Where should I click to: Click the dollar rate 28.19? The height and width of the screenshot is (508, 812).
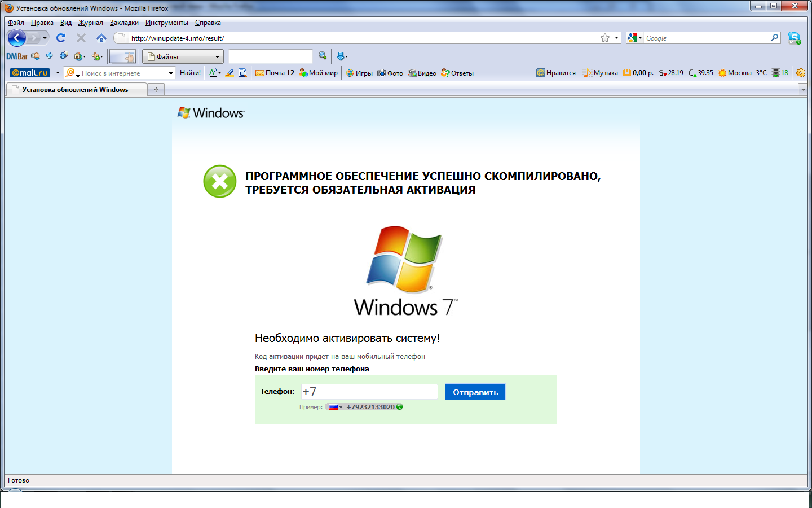click(671, 73)
